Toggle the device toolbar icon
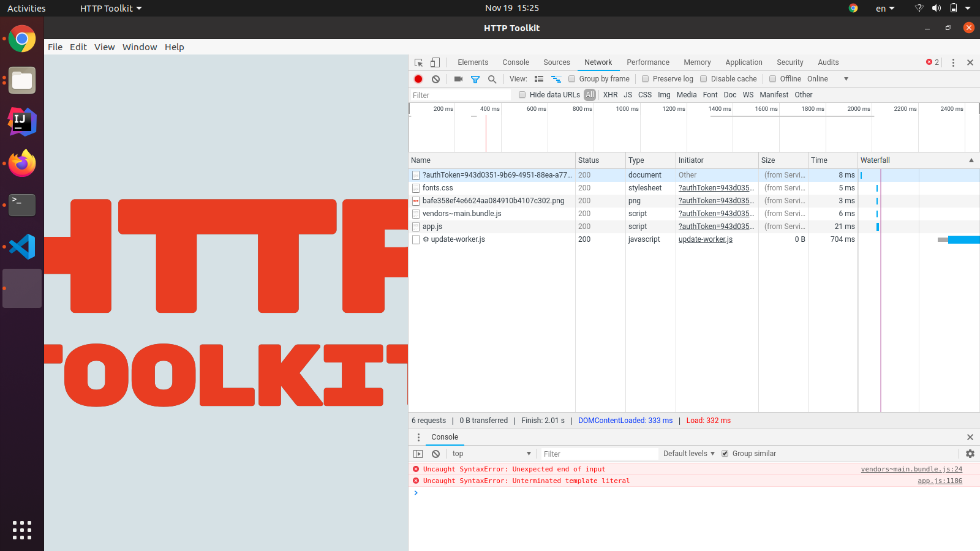This screenshot has width=980, height=551. (435, 62)
